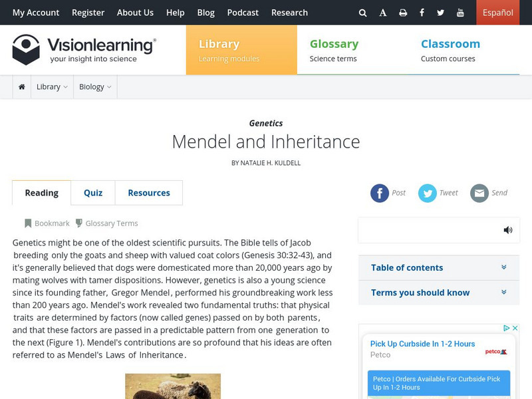Click the Visionlearning logo
The width and height of the screenshot is (532, 399).
[84, 50]
